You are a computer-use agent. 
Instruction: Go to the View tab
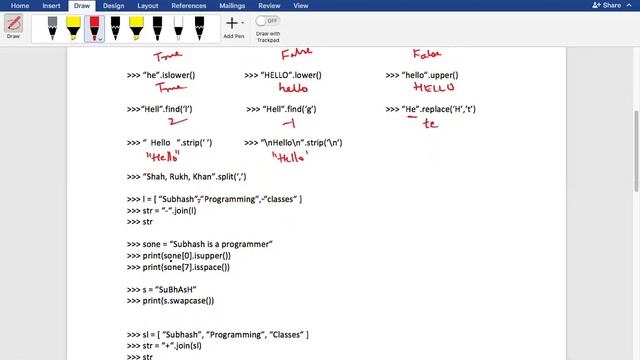(x=301, y=6)
